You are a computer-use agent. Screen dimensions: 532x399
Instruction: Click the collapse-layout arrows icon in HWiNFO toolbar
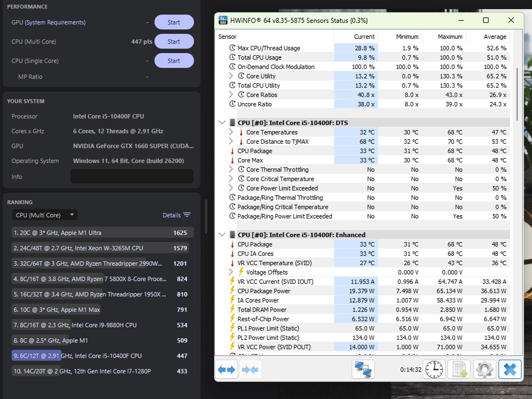pos(250,369)
